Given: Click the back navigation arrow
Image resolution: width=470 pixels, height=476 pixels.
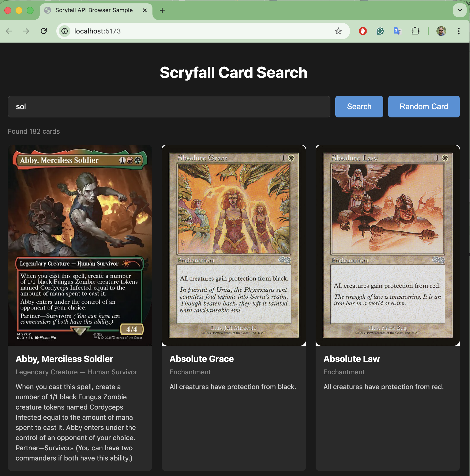Looking at the screenshot, I should [x=9, y=31].
